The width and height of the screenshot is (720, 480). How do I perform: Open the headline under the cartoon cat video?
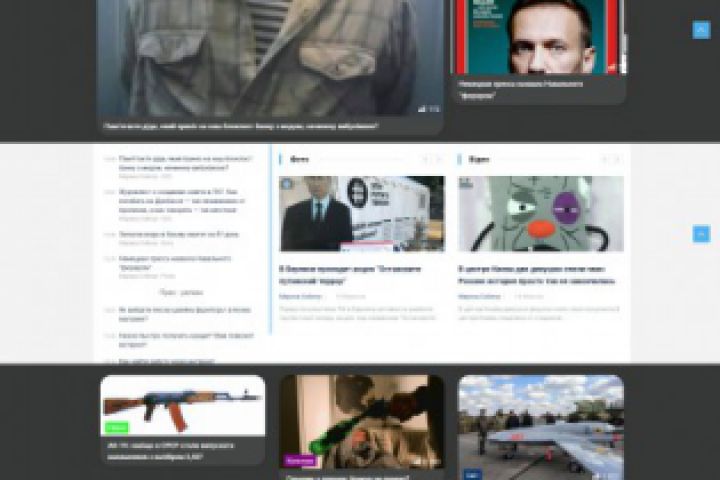536,275
